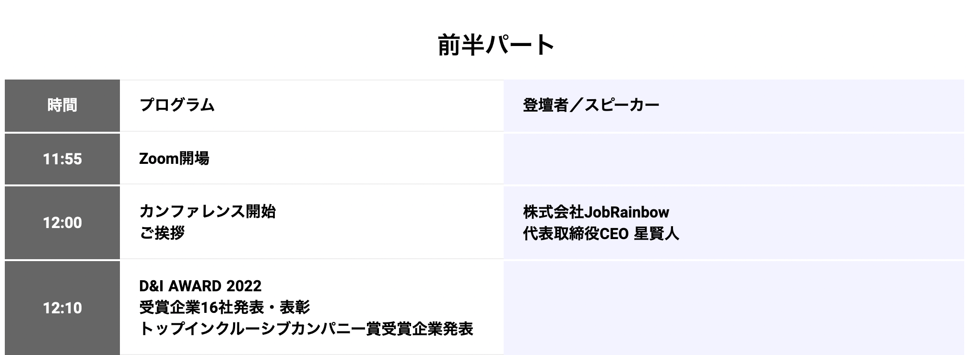
Task: Click the 代表取締役CEO title text
Action: click(x=576, y=234)
